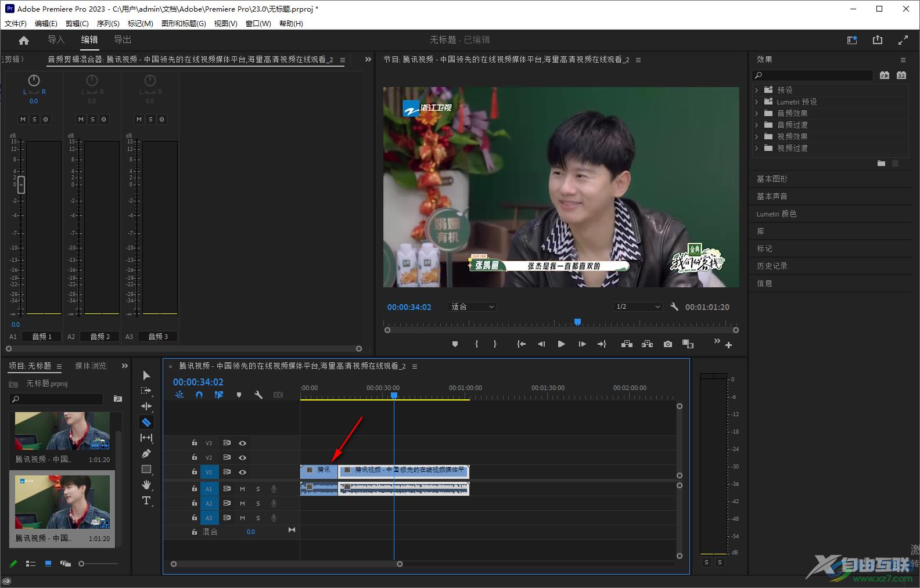
Task: Select the Hand tool
Action: (146, 485)
